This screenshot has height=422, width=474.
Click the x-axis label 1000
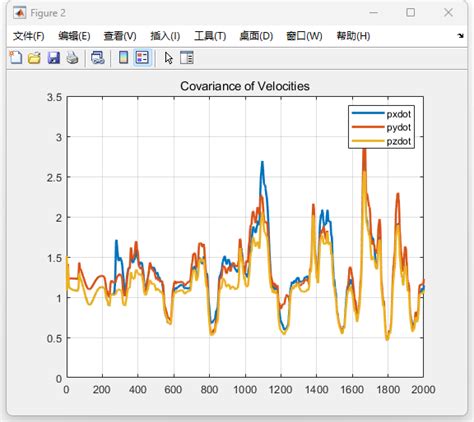pos(245,389)
